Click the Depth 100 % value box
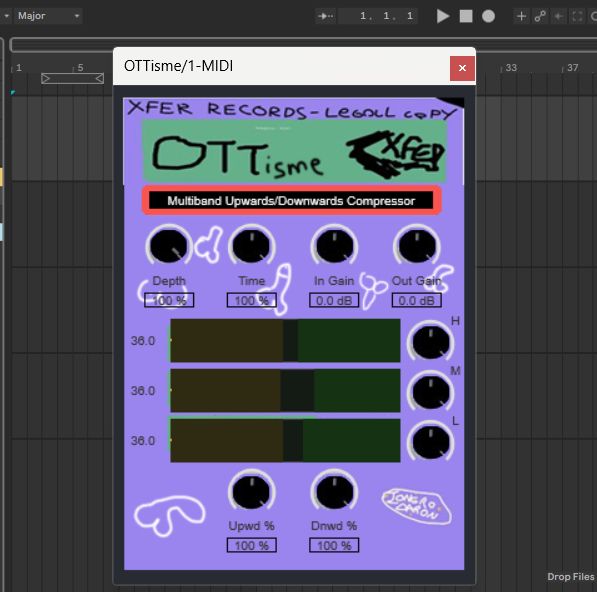 (169, 300)
